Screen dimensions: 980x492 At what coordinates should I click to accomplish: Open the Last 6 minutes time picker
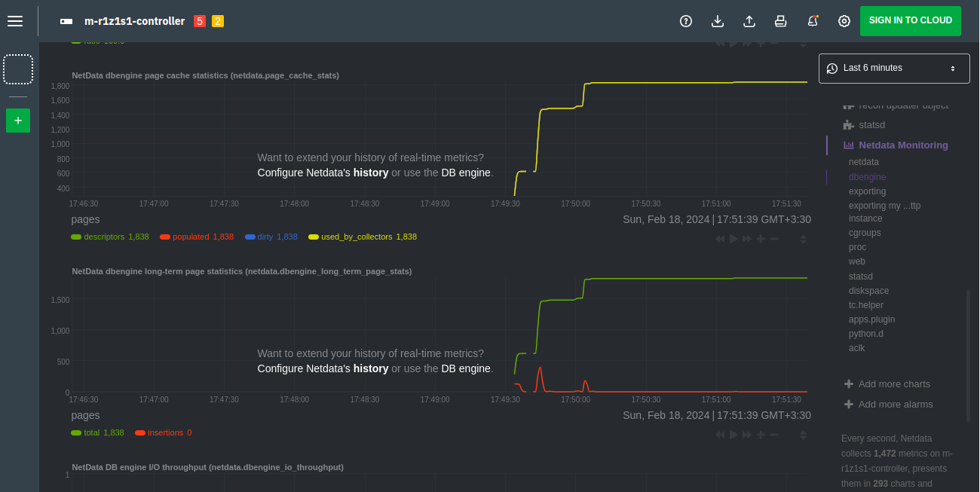click(x=894, y=68)
